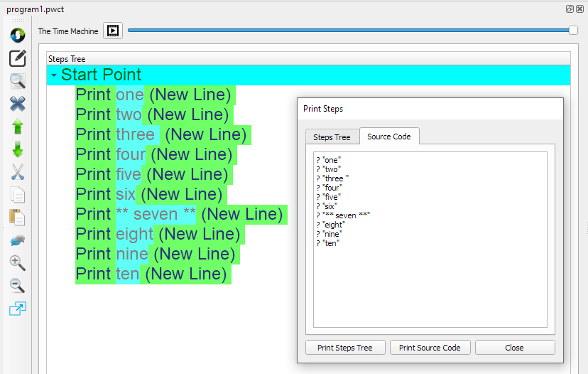The width and height of the screenshot is (588, 374).
Task: Click the Print Steps Tree button
Action: click(x=344, y=348)
